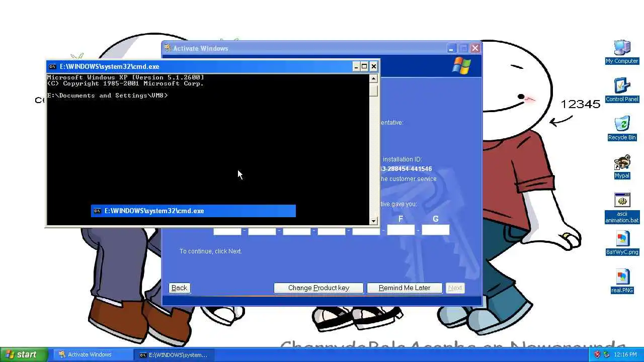Click the installation ID number text
The image size is (644, 362).
(x=406, y=169)
